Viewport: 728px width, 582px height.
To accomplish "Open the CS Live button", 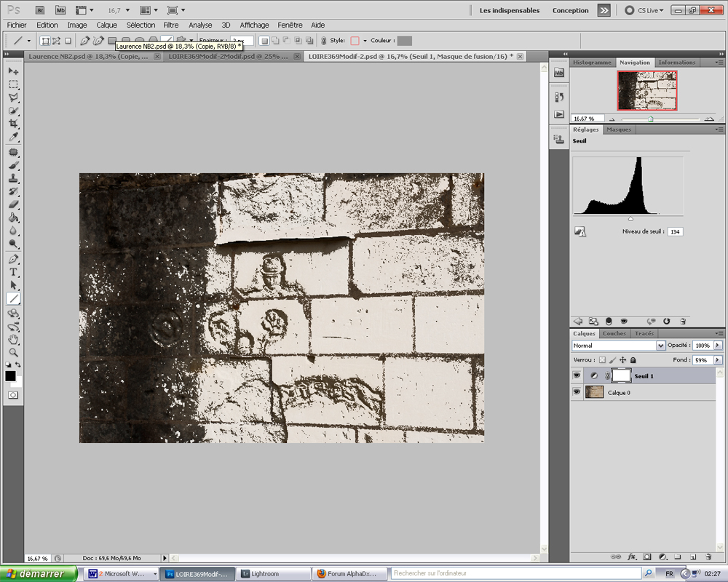I will tap(644, 10).
